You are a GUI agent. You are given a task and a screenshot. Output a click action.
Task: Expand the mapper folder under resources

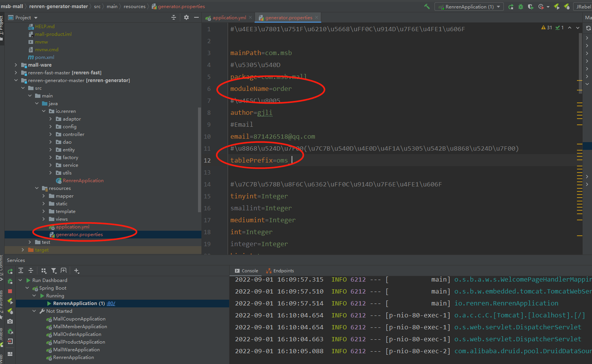[x=44, y=196]
